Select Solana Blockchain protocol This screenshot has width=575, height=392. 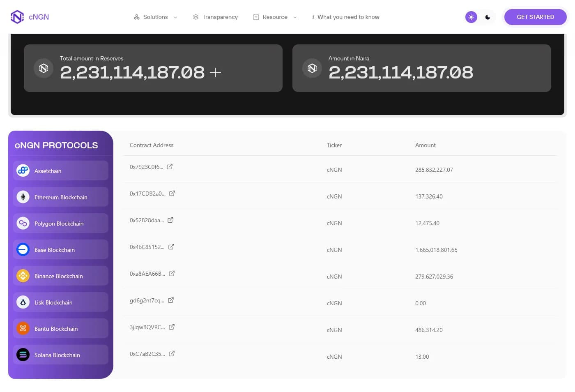(x=61, y=355)
